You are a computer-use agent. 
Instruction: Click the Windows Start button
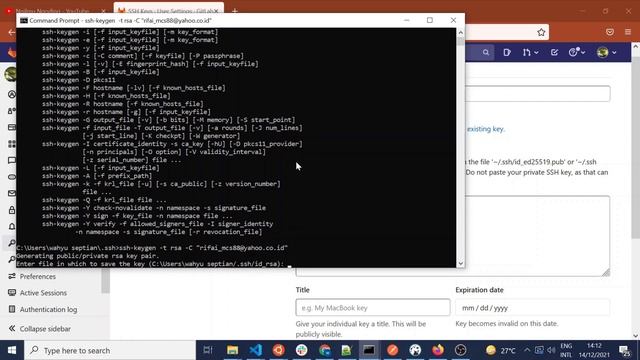coord(12,350)
